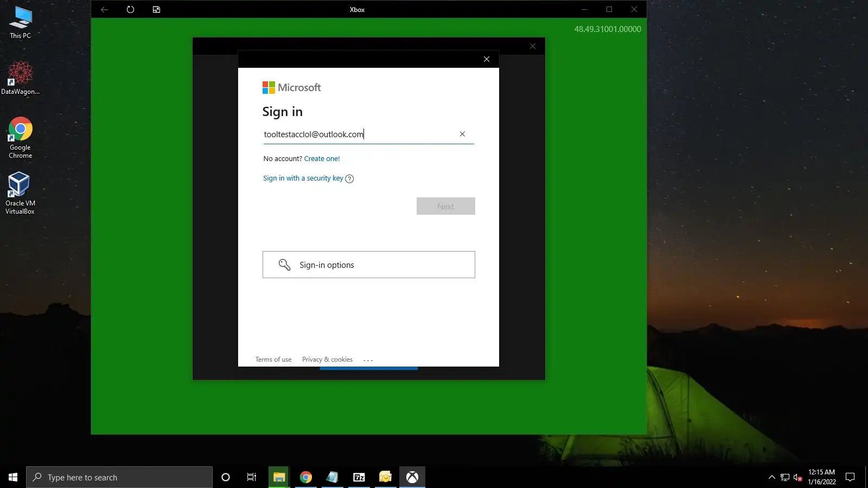This screenshot has height=488, width=868.
Task: Open Task View from the taskbar
Action: [x=252, y=477]
